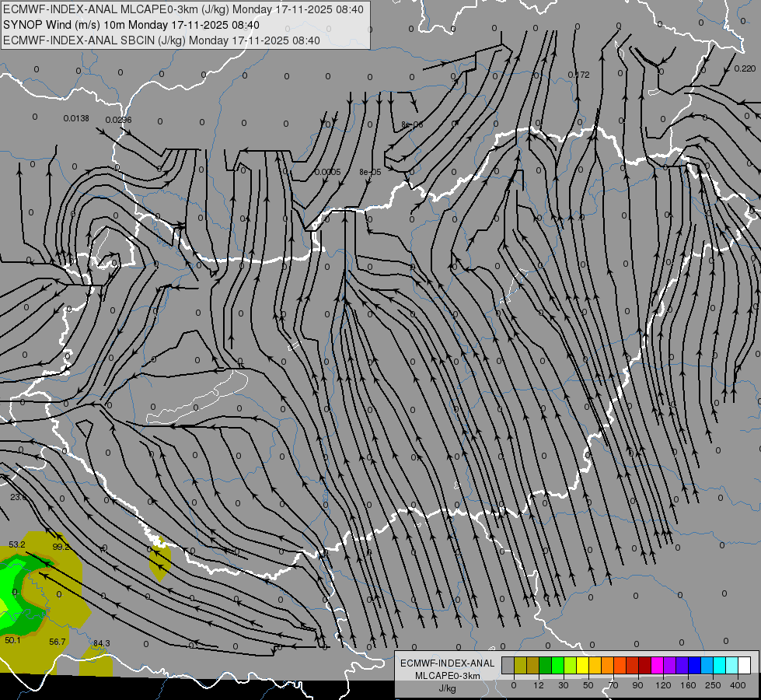The image size is (761, 700).
Task: Click the map value 99.2
Action: click(61, 547)
